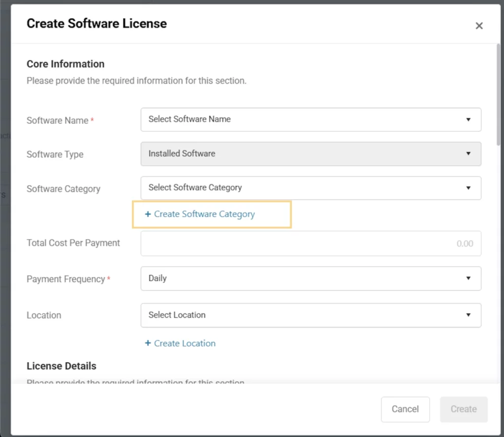The height and width of the screenshot is (437, 504).
Task: Click the arrow on Software Category dropdown
Action: pos(468,188)
